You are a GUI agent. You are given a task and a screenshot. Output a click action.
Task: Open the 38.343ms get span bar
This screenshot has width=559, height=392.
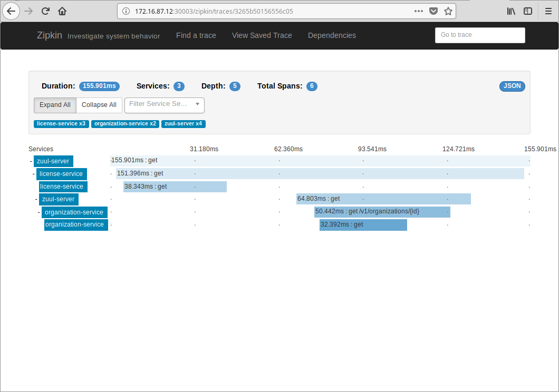175,187
